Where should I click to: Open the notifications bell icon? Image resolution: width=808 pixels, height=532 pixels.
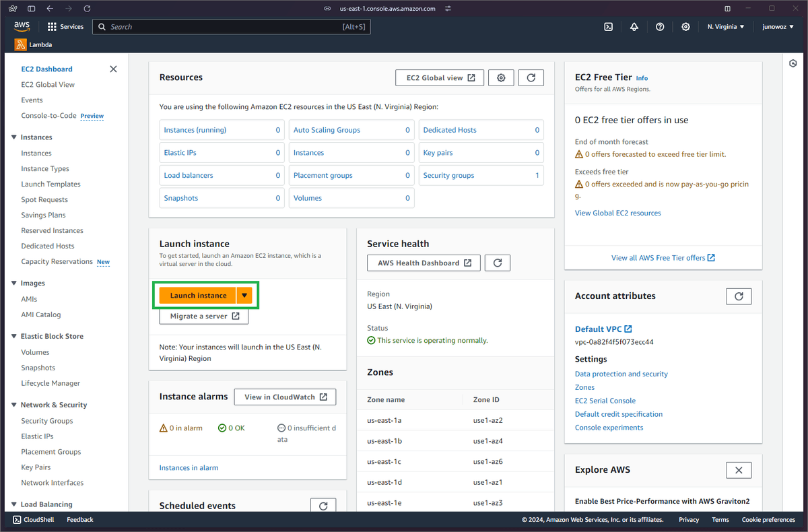pos(634,26)
